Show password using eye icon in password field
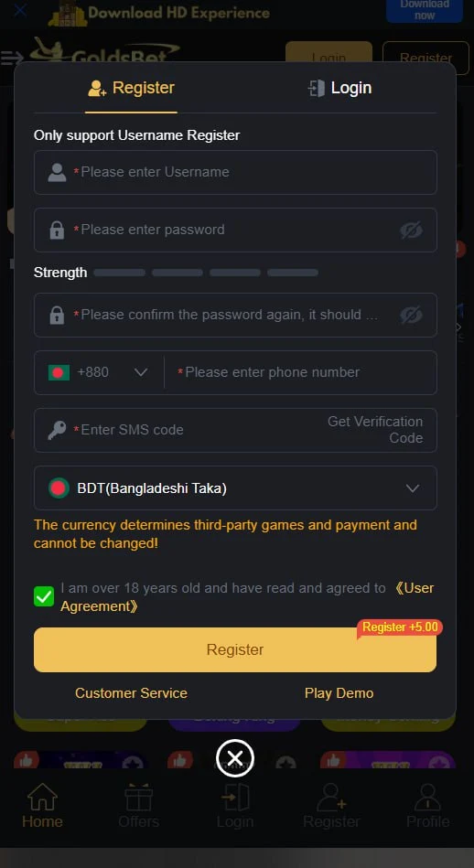The image size is (474, 868). [411, 230]
